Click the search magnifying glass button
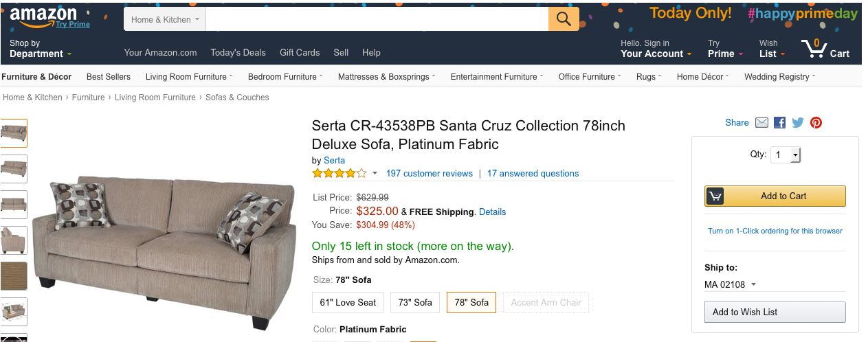 click(564, 19)
